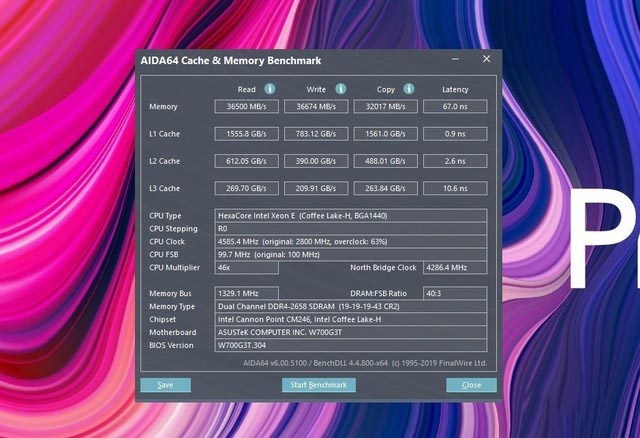Click the Read info icon

(269, 89)
